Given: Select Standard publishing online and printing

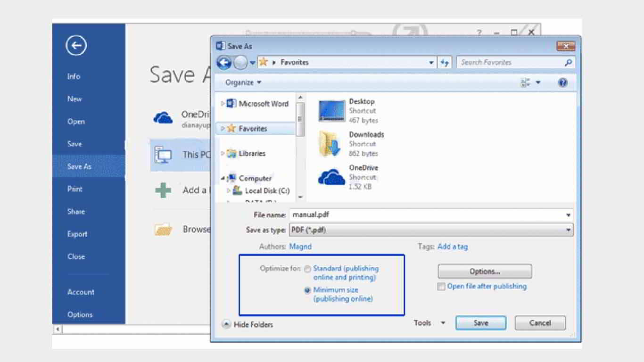Looking at the screenshot, I should click(x=307, y=269).
